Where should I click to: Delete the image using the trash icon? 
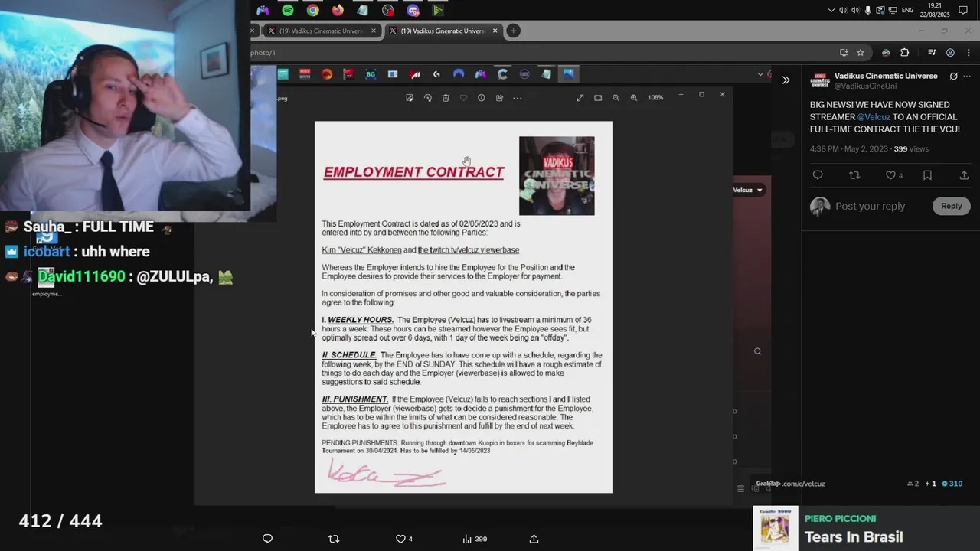tap(446, 98)
